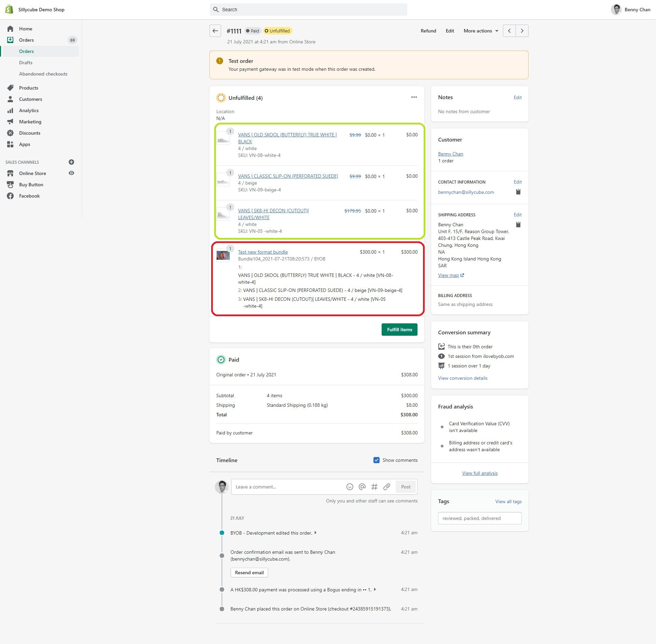This screenshot has width=656, height=644.
Task: Add a sales channel with plus icon
Action: (71, 162)
